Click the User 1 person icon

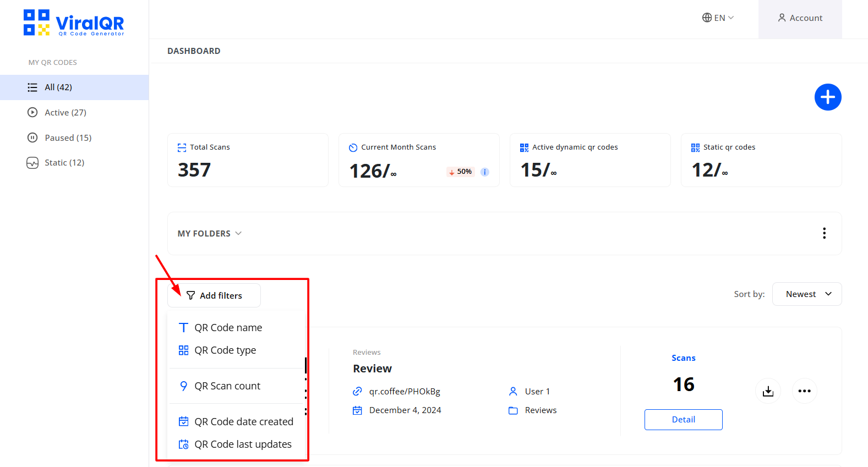[x=514, y=392]
